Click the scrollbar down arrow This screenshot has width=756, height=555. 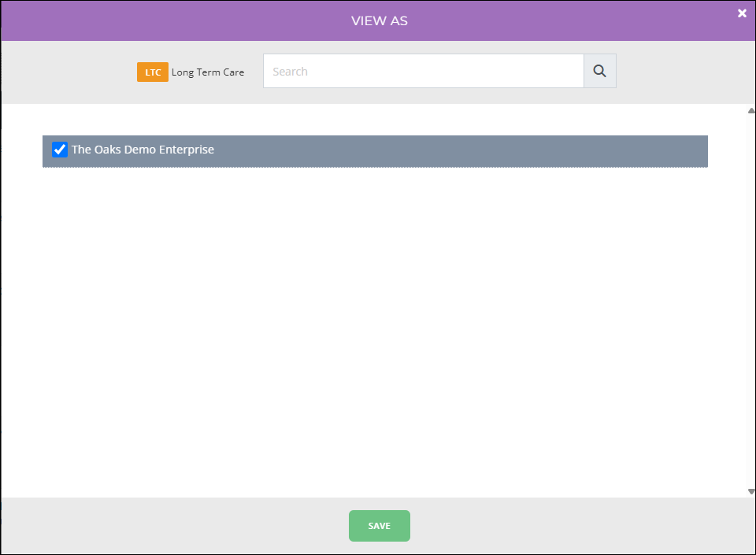click(x=751, y=491)
